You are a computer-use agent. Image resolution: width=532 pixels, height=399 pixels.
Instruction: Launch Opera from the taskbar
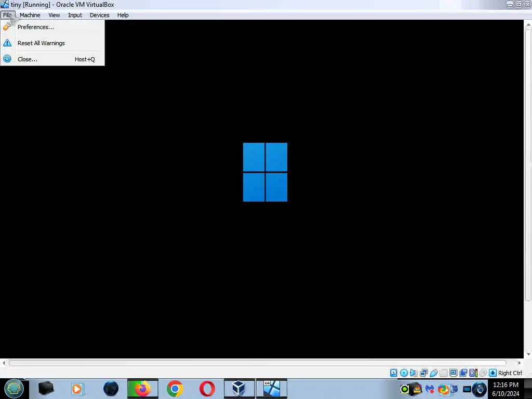207,389
